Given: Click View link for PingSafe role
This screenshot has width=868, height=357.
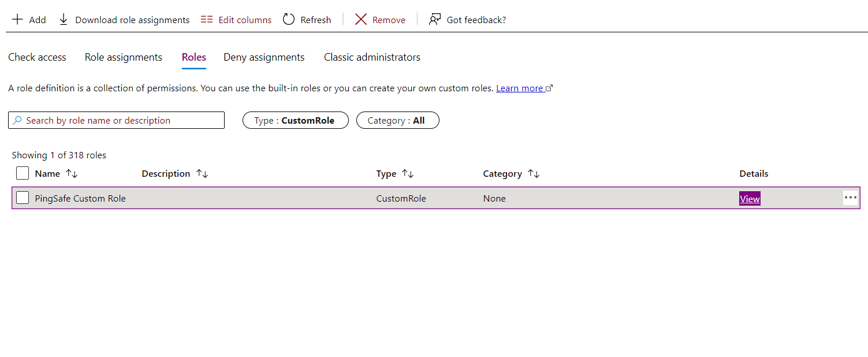Looking at the screenshot, I should point(750,199).
